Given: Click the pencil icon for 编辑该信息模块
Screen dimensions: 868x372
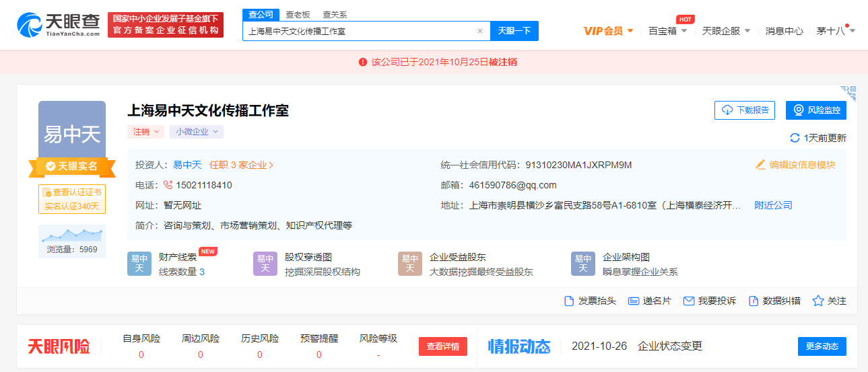Looking at the screenshot, I should [x=761, y=165].
